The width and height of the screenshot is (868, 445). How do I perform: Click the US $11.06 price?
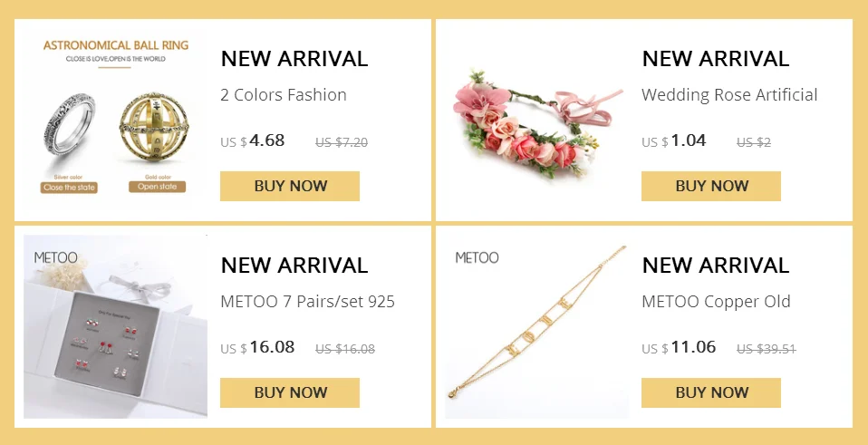pyautogui.click(x=679, y=348)
